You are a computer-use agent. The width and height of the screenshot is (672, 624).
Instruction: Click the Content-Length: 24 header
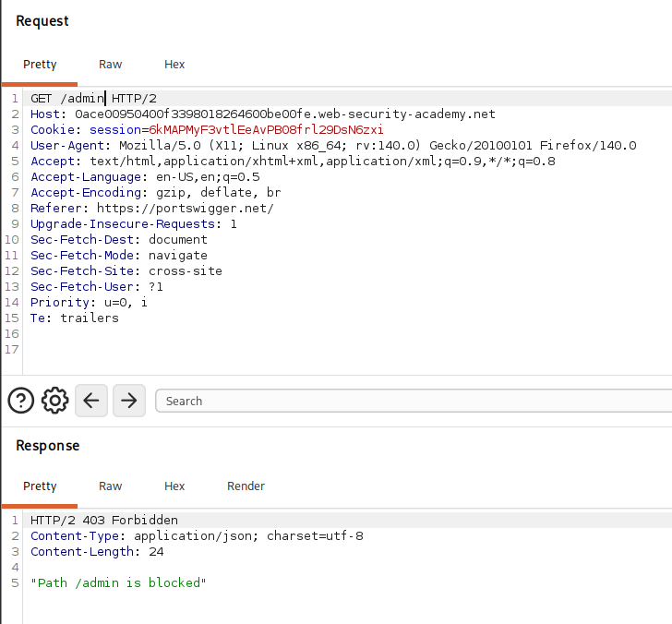point(97,552)
